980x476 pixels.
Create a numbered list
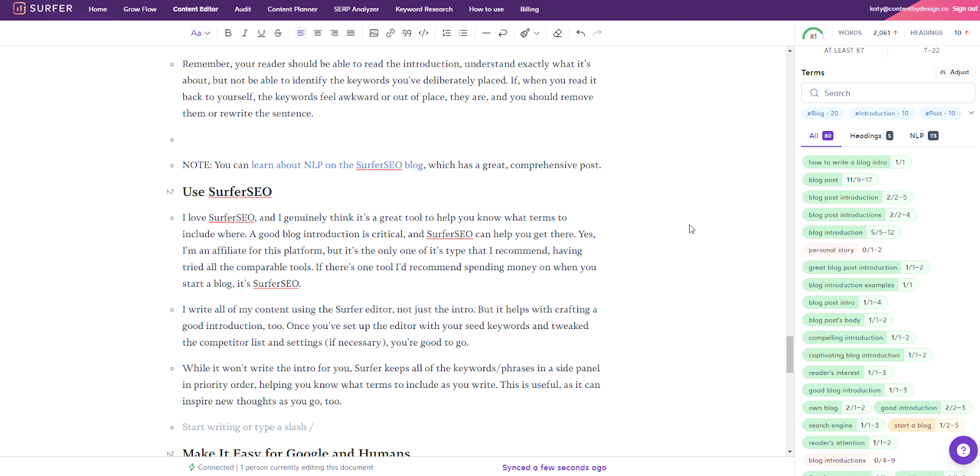[x=447, y=33]
